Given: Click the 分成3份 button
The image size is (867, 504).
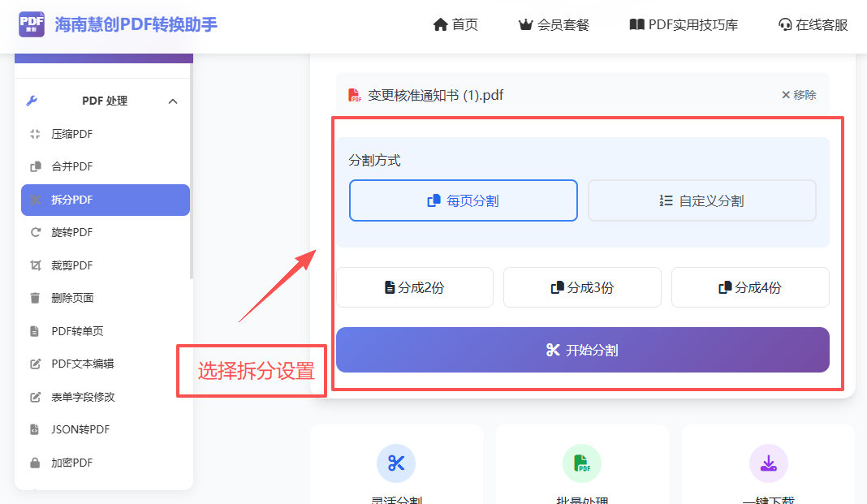Looking at the screenshot, I should 582,287.
